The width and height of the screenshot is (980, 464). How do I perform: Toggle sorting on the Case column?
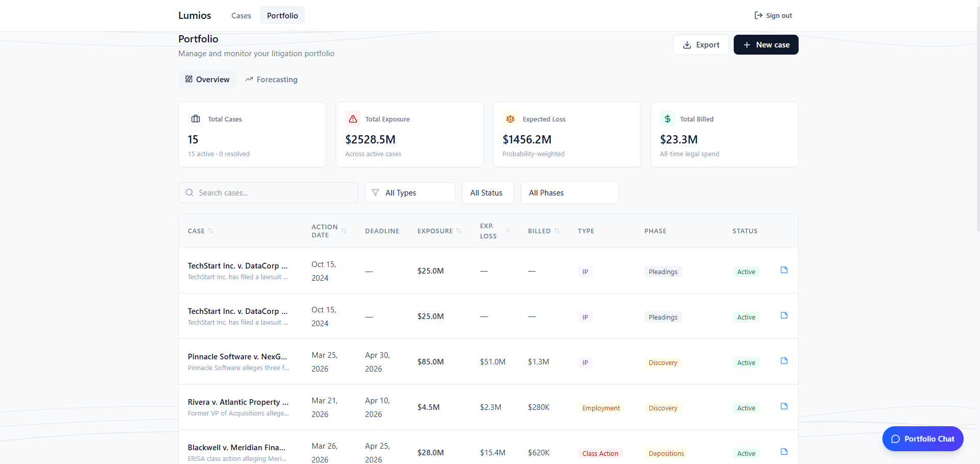(211, 231)
